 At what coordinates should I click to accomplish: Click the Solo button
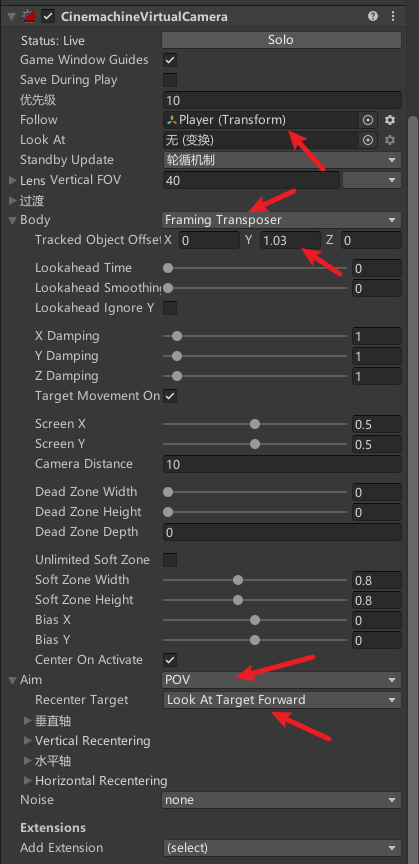click(x=281, y=40)
